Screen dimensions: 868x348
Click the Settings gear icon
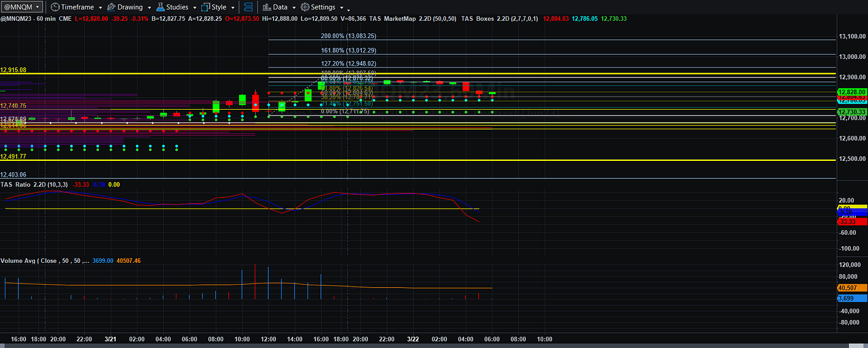point(305,7)
